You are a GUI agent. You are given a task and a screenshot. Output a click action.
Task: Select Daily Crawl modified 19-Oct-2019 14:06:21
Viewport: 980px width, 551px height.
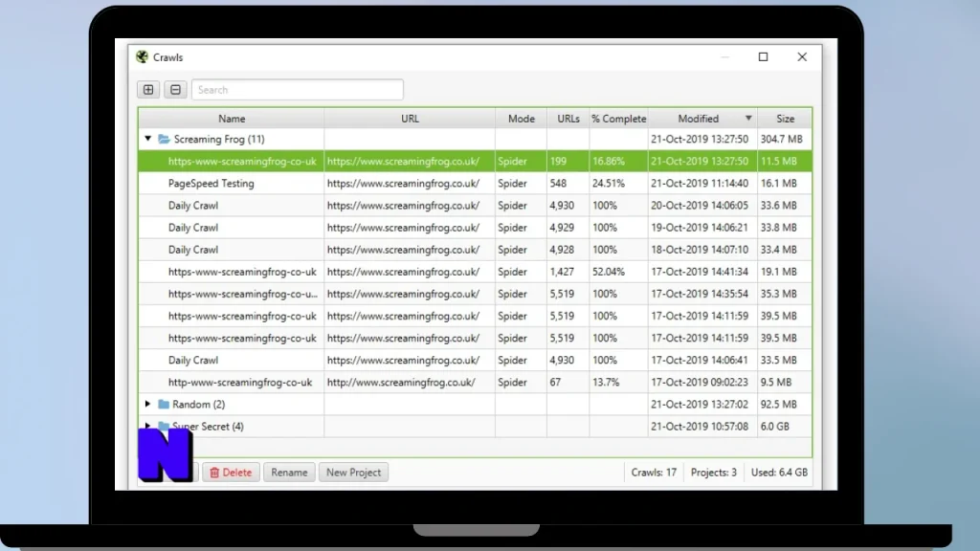[x=475, y=228]
